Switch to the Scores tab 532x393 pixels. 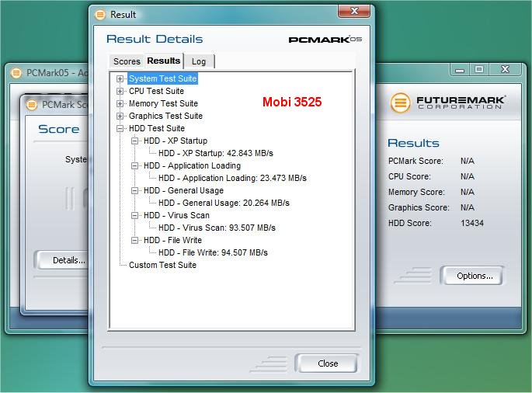[x=127, y=61]
